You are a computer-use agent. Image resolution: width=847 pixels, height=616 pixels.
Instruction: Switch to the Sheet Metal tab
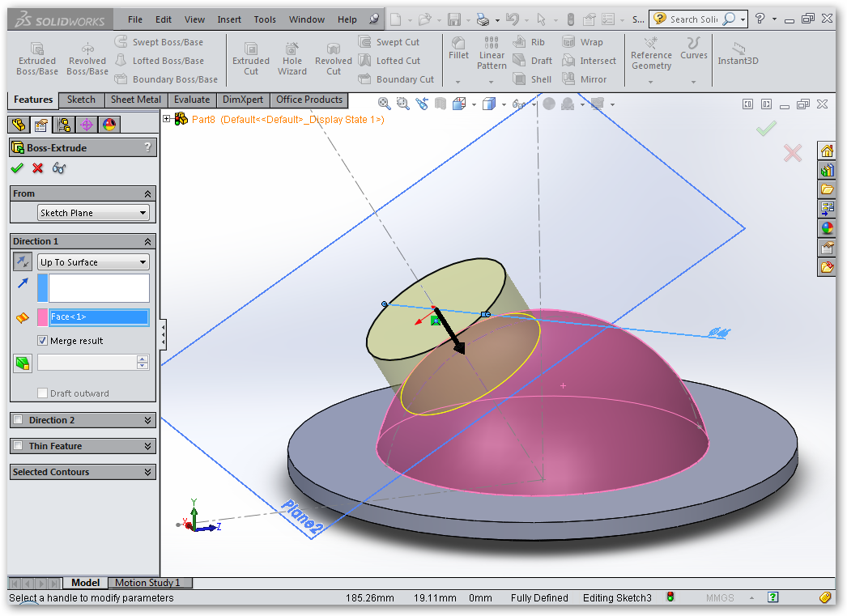point(136,100)
